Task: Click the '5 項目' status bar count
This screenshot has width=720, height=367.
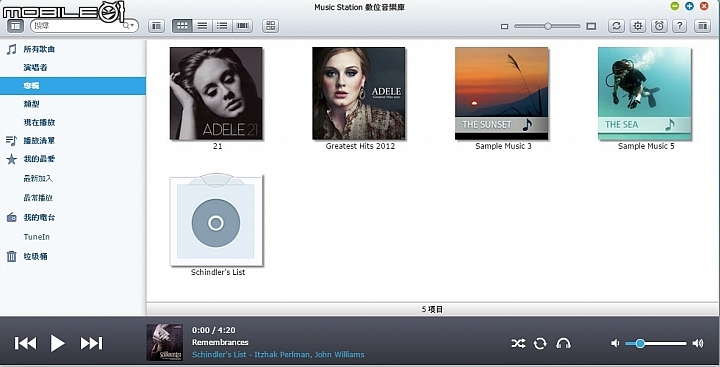Action: click(x=432, y=310)
